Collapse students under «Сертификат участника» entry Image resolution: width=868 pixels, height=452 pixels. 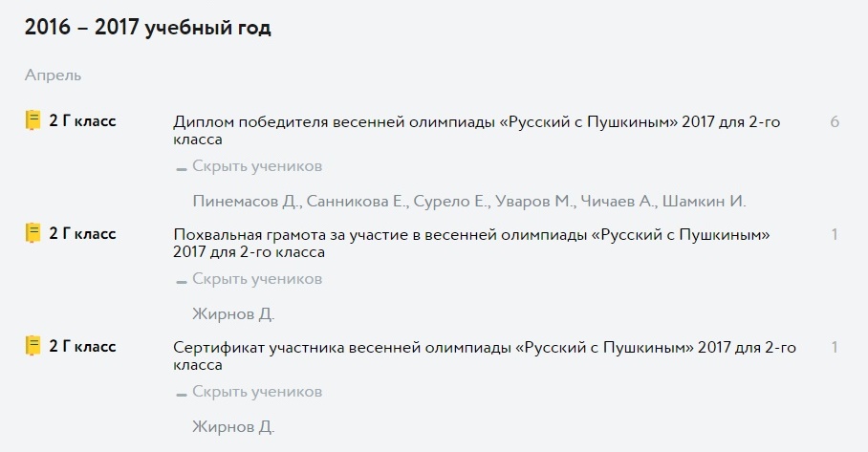(x=250, y=392)
